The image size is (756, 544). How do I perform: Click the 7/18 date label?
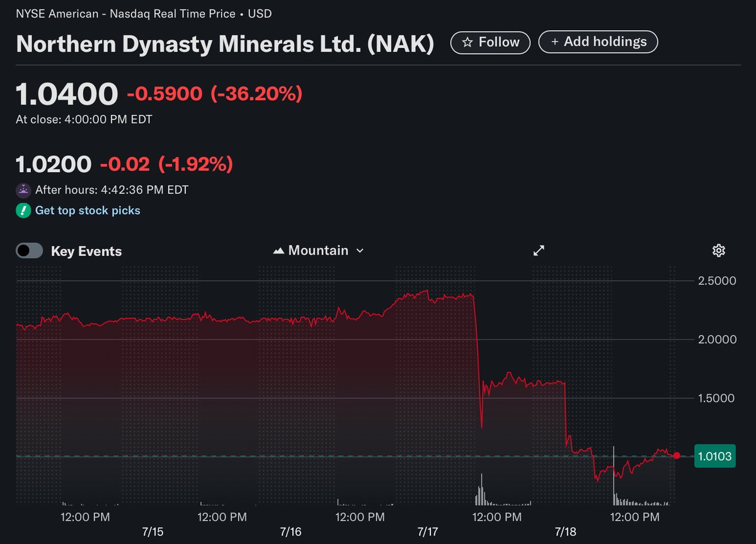pyautogui.click(x=565, y=532)
